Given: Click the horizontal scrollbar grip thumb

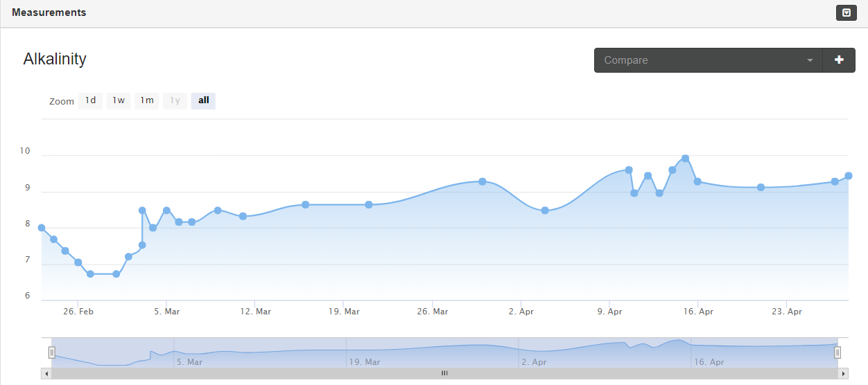Looking at the screenshot, I should coord(444,373).
